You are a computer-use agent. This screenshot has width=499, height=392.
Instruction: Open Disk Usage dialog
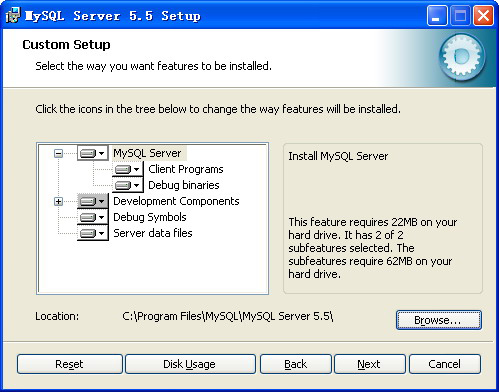[190, 364]
